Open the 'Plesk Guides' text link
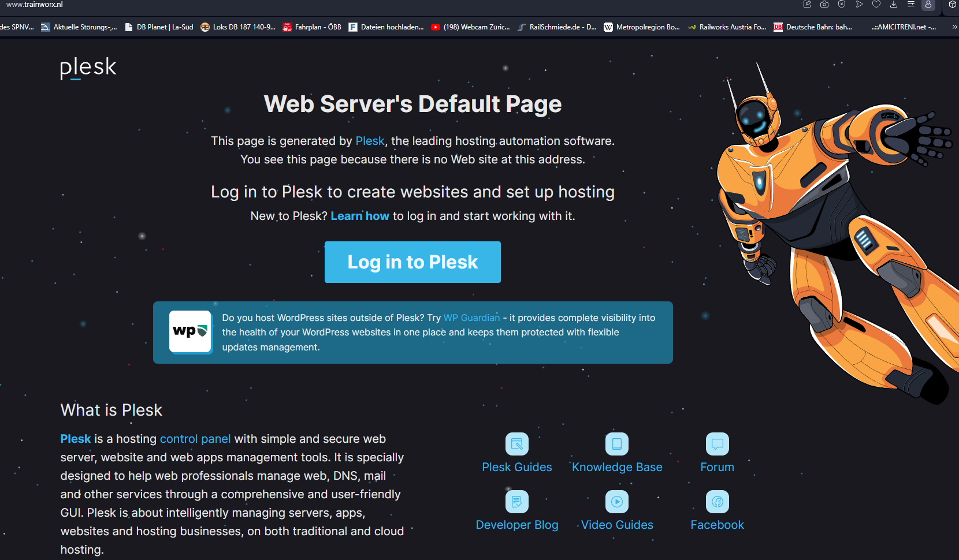This screenshot has height=560, width=959. tap(517, 467)
